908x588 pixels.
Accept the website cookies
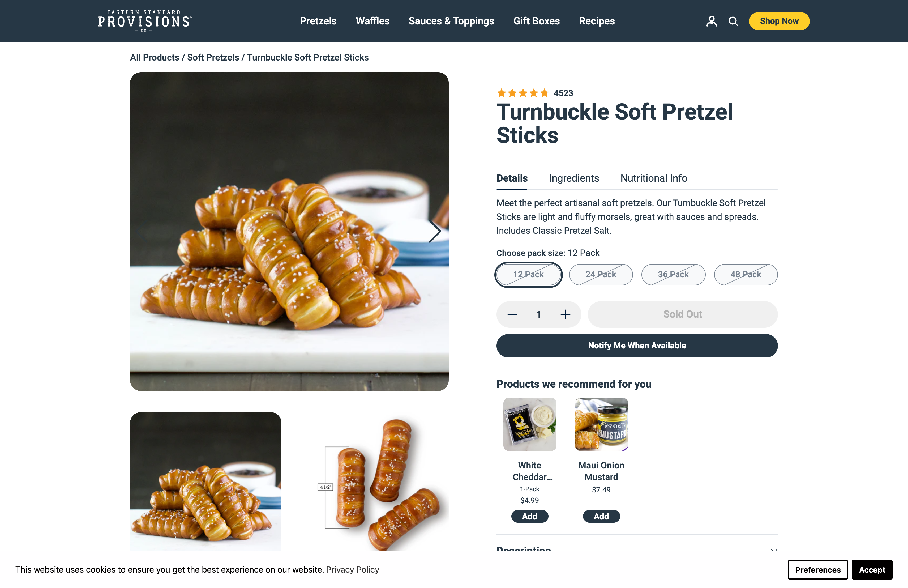click(x=872, y=569)
